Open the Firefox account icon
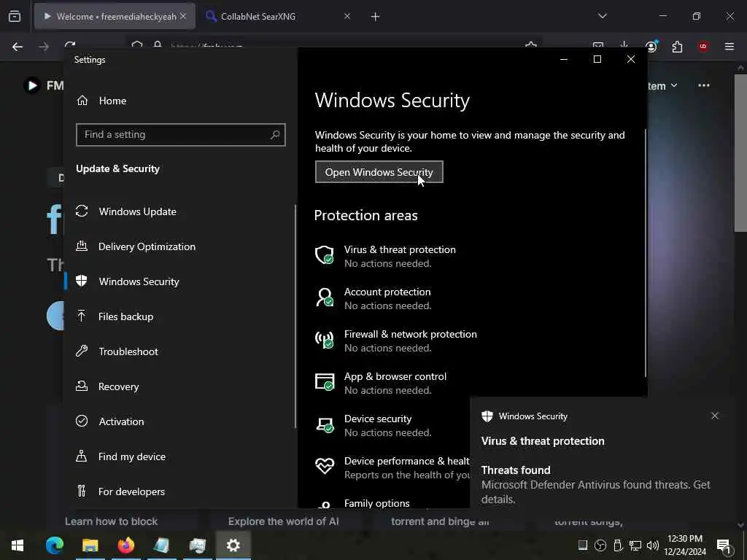 (x=651, y=47)
